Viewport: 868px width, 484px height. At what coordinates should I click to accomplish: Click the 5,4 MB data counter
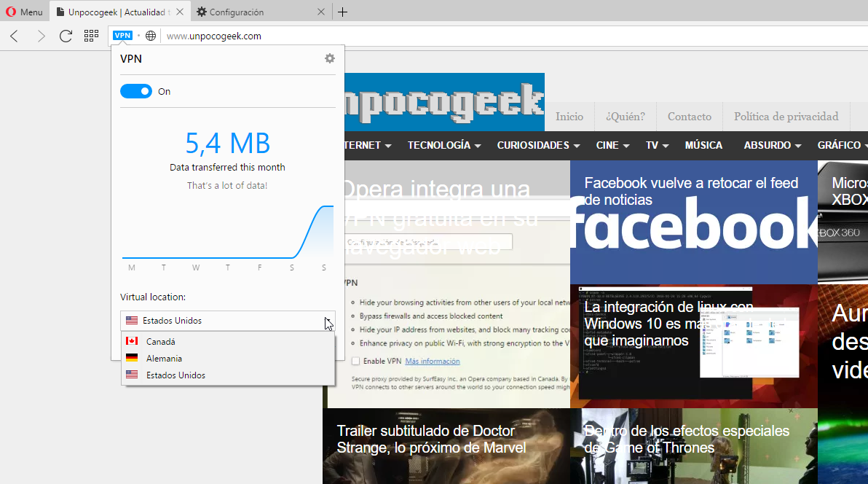click(227, 143)
